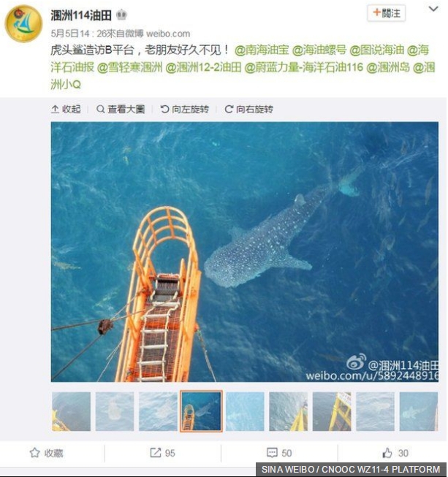View large image via 查看大图
448x477 pixels.
coord(120,109)
